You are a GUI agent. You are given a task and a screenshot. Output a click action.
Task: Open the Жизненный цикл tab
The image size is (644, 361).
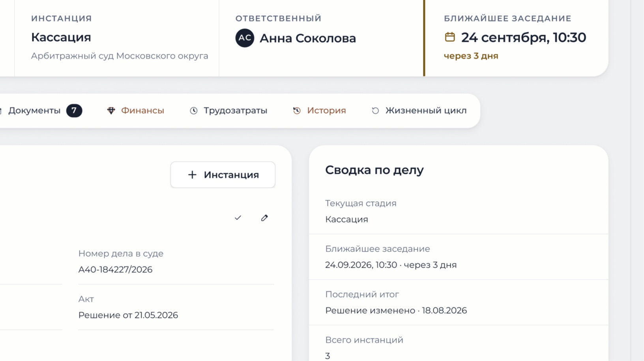pos(419,111)
